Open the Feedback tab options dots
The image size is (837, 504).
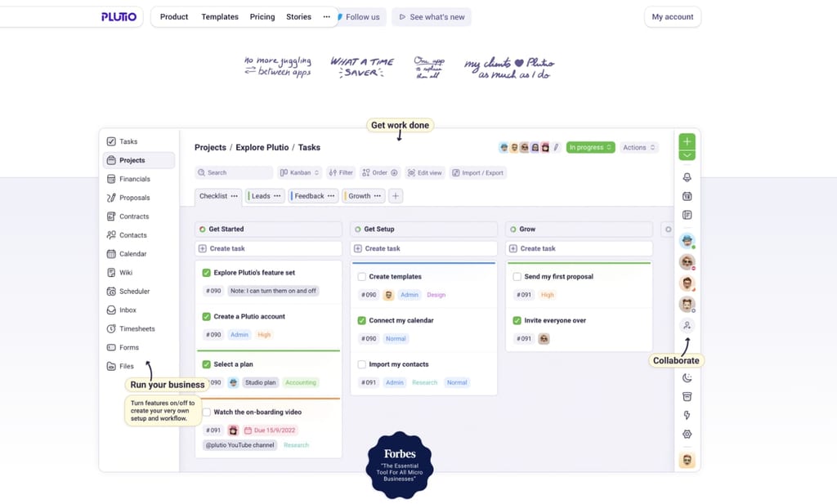(331, 196)
